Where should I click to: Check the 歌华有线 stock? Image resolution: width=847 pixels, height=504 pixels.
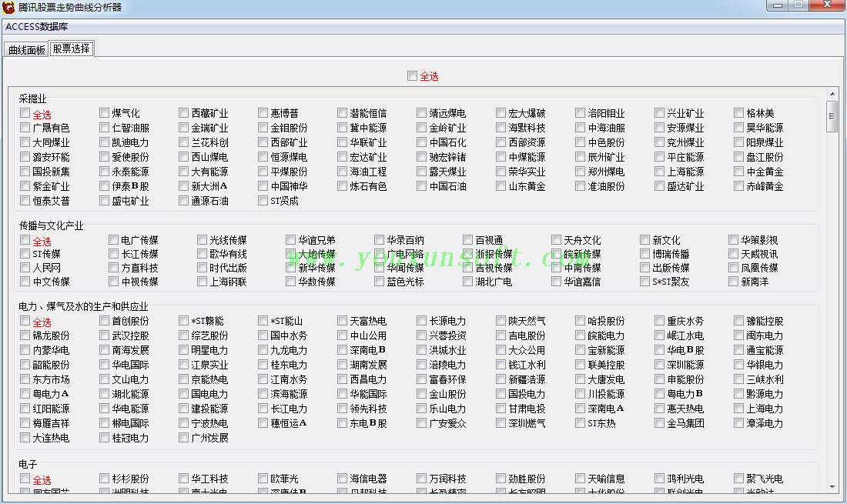pyautogui.click(x=202, y=254)
